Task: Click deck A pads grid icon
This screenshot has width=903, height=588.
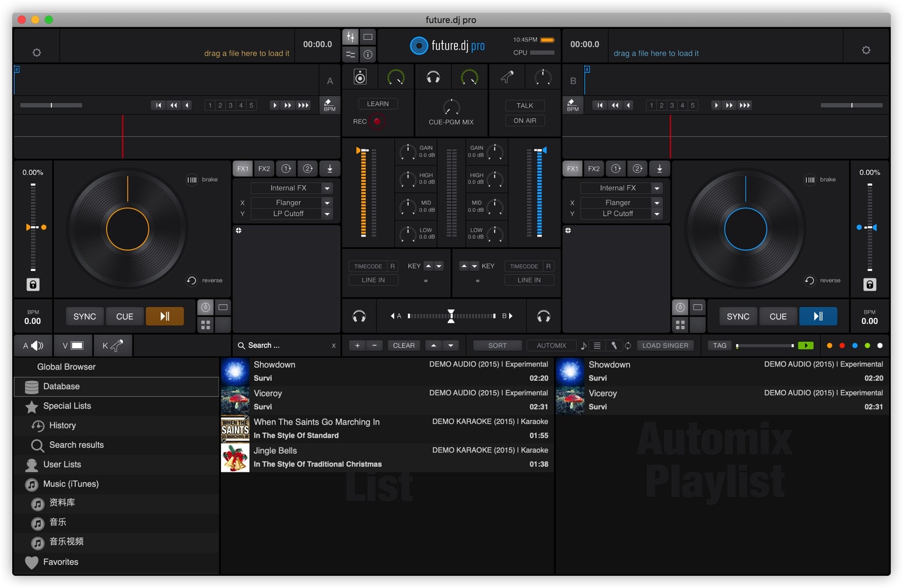Action: 206,325
